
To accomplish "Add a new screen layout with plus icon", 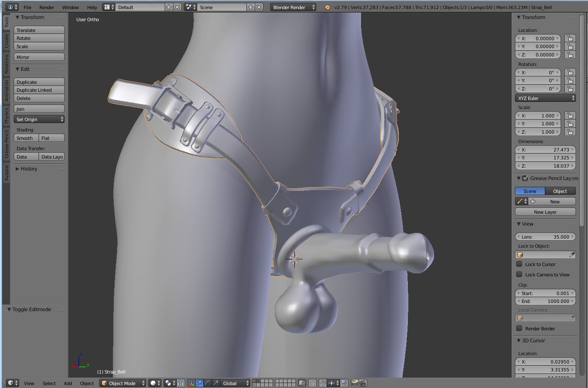I will [x=169, y=7].
